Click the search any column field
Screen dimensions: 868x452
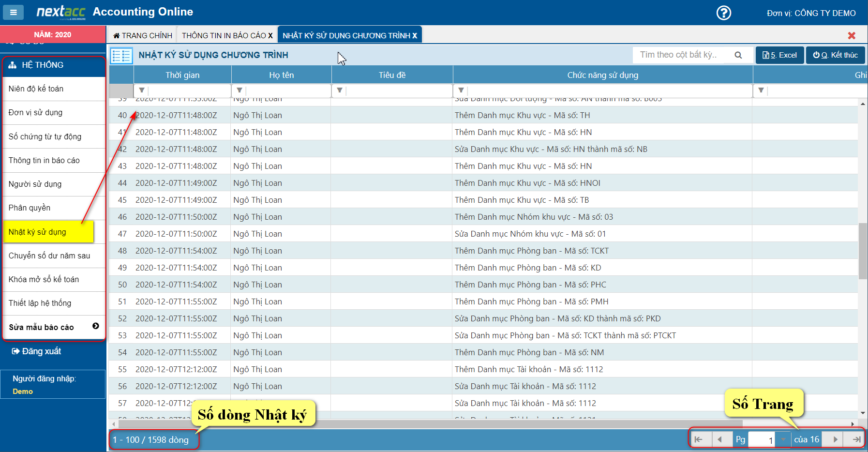682,55
